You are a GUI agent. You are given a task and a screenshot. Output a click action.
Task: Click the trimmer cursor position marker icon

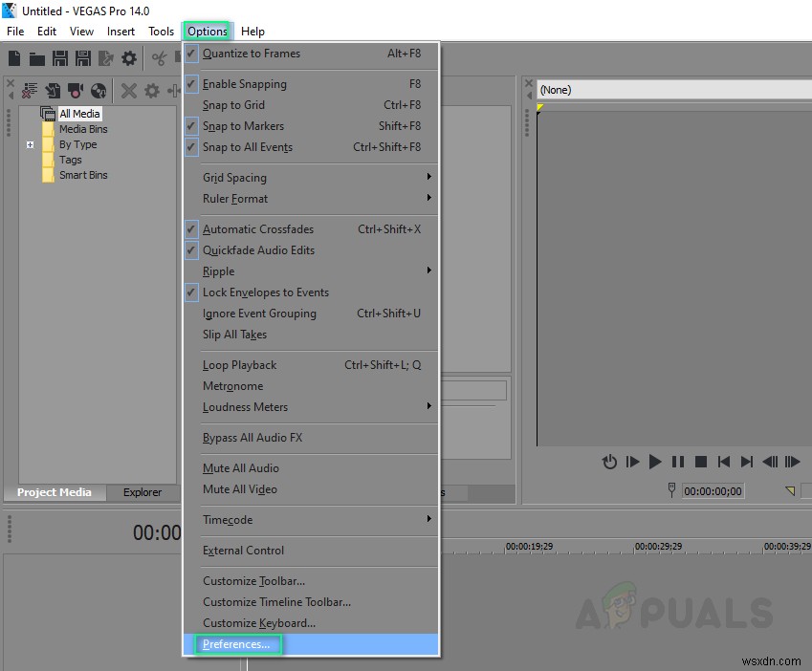pyautogui.click(x=671, y=490)
